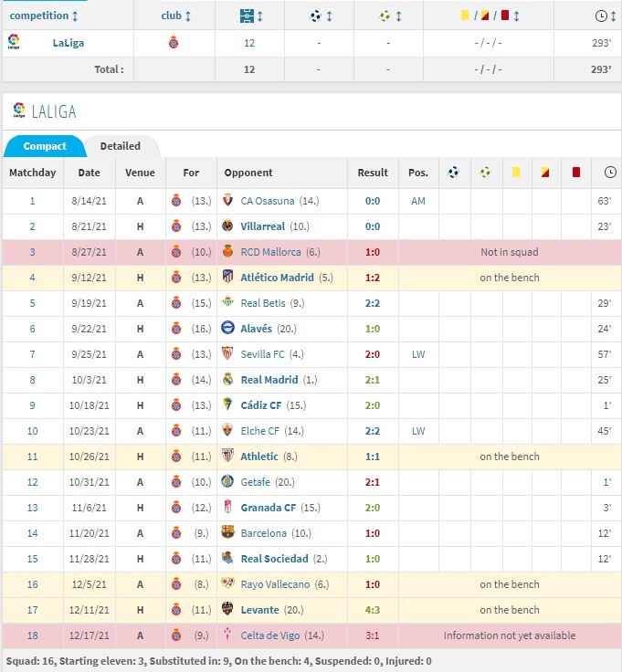This screenshot has height=672, width=622.
Task: Click Espanyol crest in matchday 1 row
Action: 176,201
